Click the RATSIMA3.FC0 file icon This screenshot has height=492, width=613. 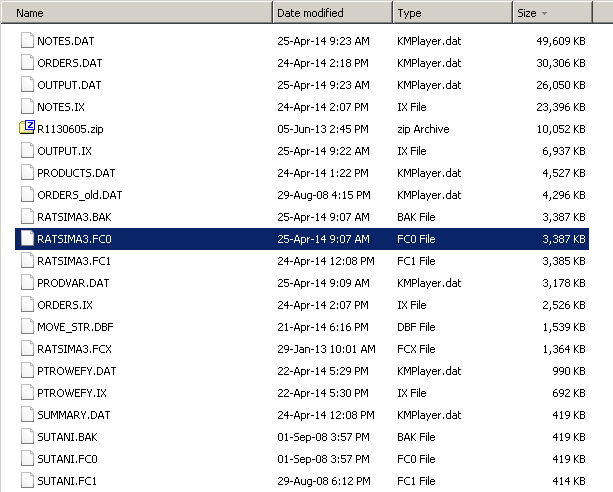tap(27, 239)
